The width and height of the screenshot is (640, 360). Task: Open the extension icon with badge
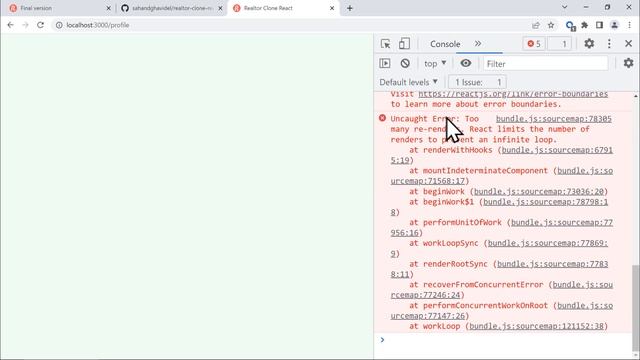570,26
